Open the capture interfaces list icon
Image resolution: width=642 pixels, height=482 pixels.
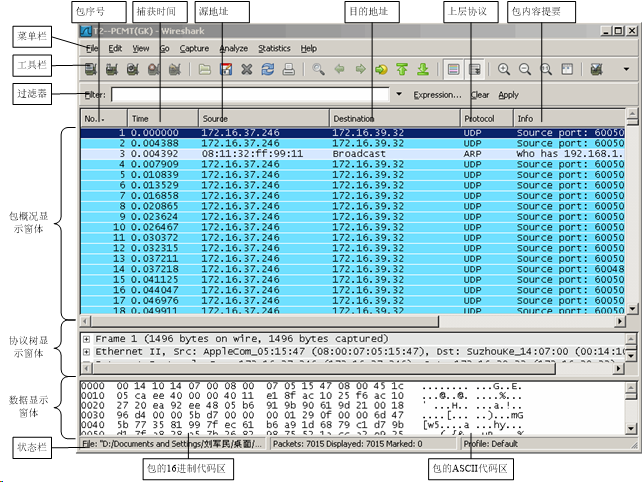point(90,69)
